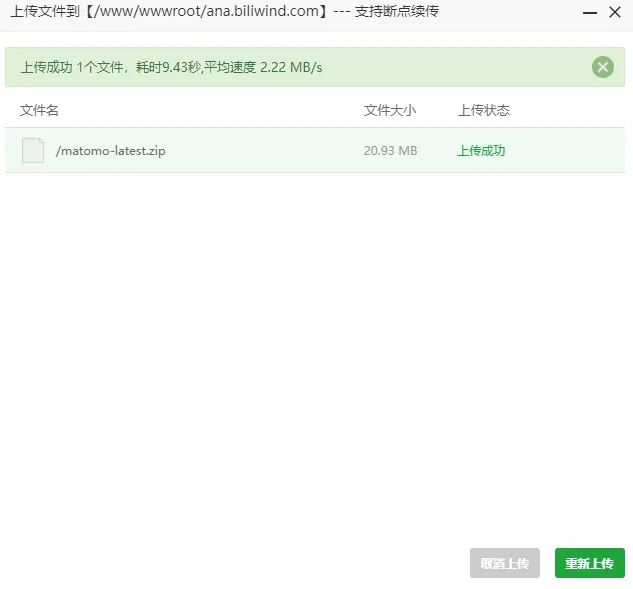The image size is (633, 589).
Task: Click the 2.22 MB/s average speed text
Action: (291, 67)
